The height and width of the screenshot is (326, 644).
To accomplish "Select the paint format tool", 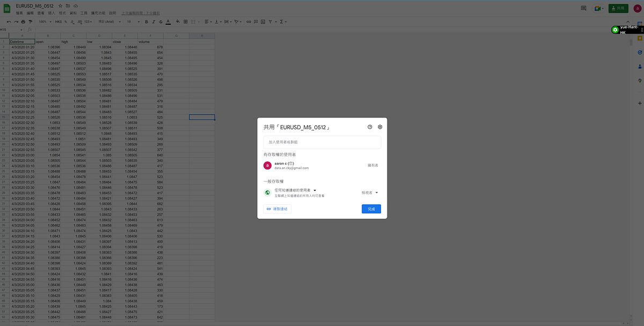I will pyautogui.click(x=31, y=21).
